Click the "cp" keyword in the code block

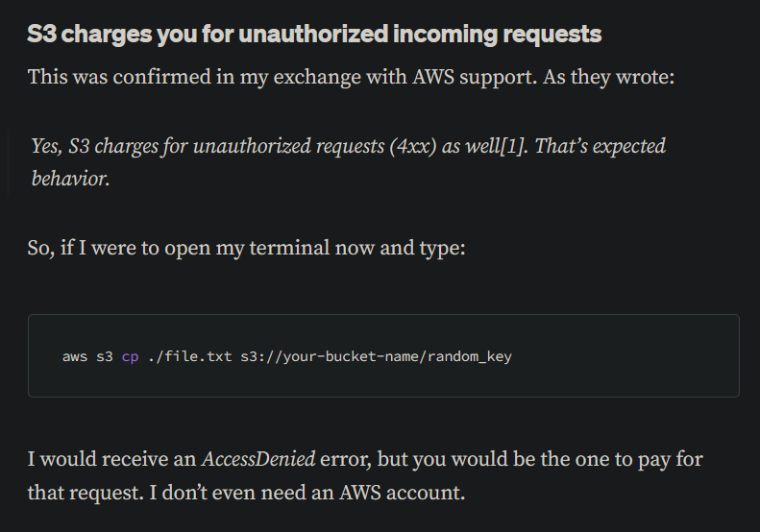[130, 356]
